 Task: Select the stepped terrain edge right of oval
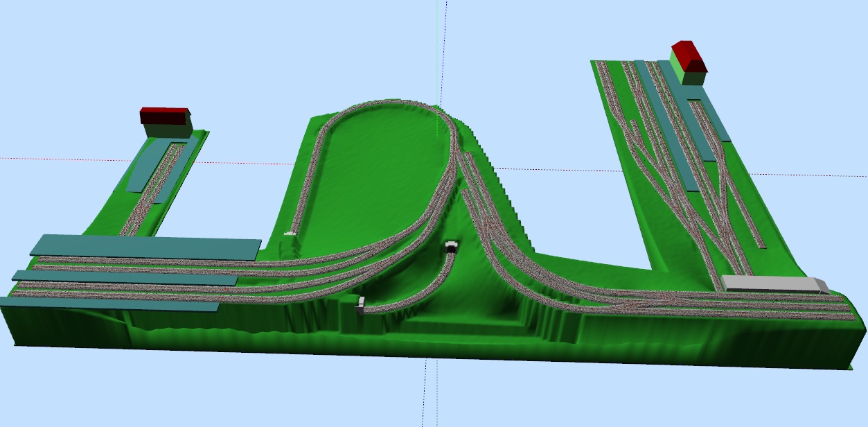506,194
